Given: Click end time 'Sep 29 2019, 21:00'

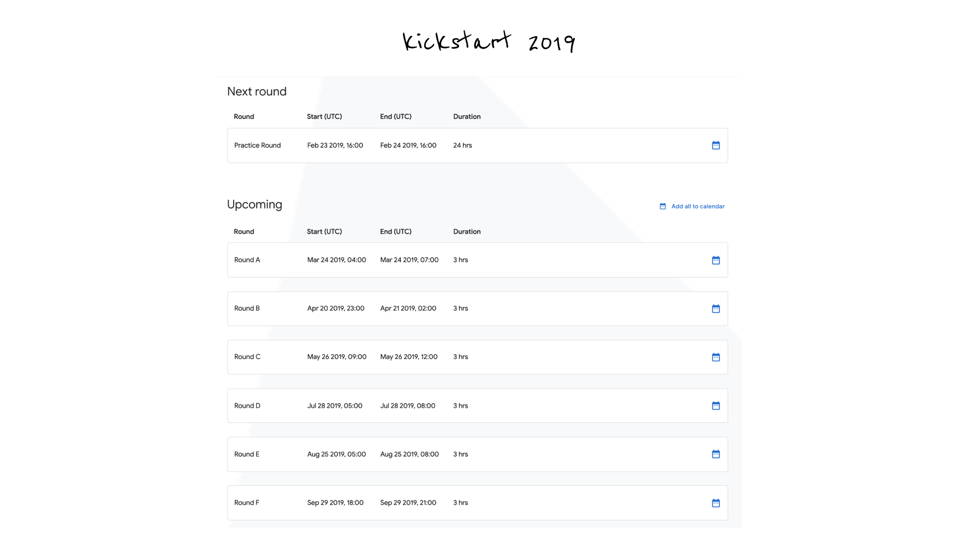Looking at the screenshot, I should 408,503.
